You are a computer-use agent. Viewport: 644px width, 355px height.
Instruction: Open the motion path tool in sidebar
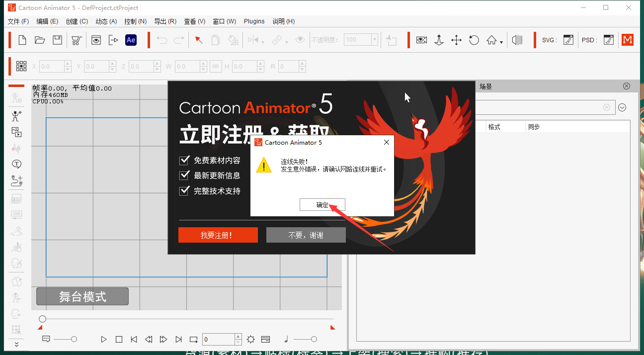[x=16, y=180]
